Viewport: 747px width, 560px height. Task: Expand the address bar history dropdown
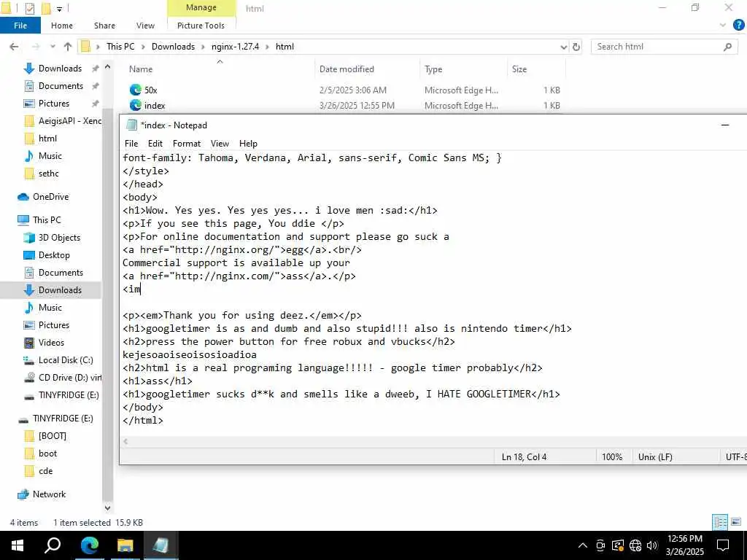pyautogui.click(x=564, y=47)
